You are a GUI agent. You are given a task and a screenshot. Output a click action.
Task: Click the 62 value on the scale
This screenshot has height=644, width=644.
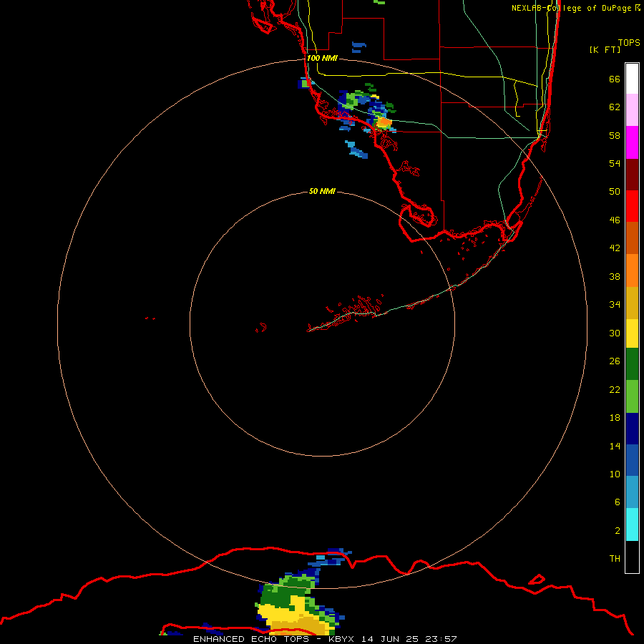pos(615,107)
